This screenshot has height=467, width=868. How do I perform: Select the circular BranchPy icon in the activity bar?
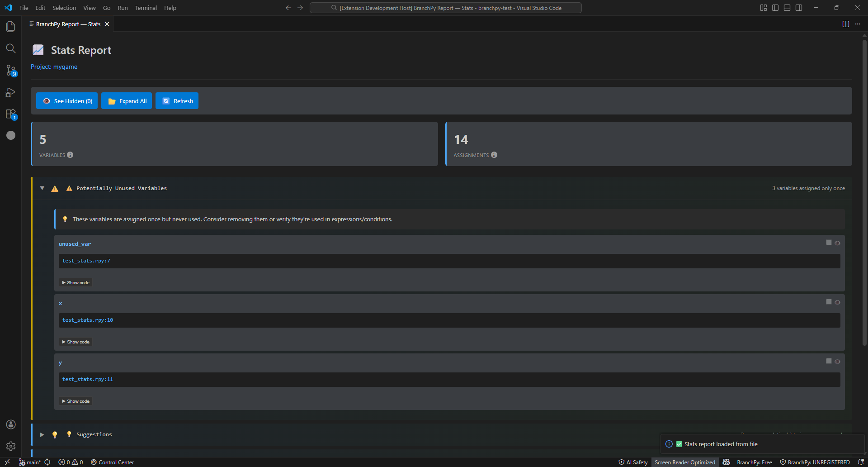pyautogui.click(x=10, y=135)
